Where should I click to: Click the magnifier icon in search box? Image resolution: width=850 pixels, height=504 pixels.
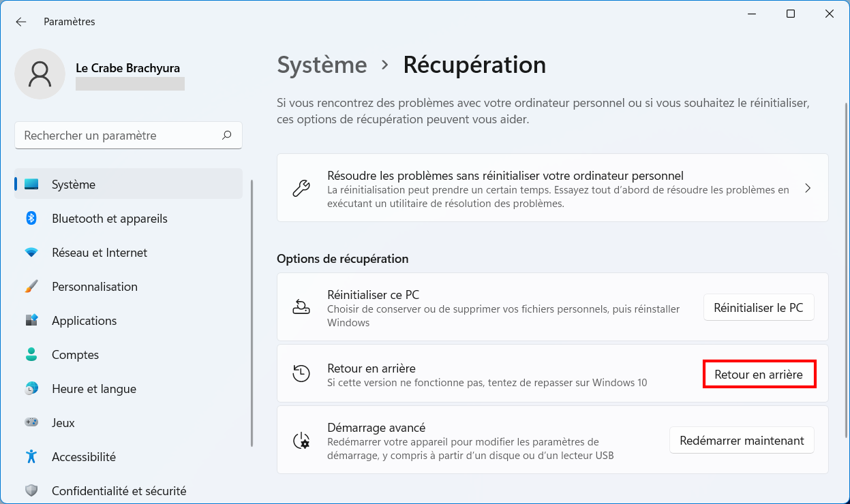click(227, 136)
